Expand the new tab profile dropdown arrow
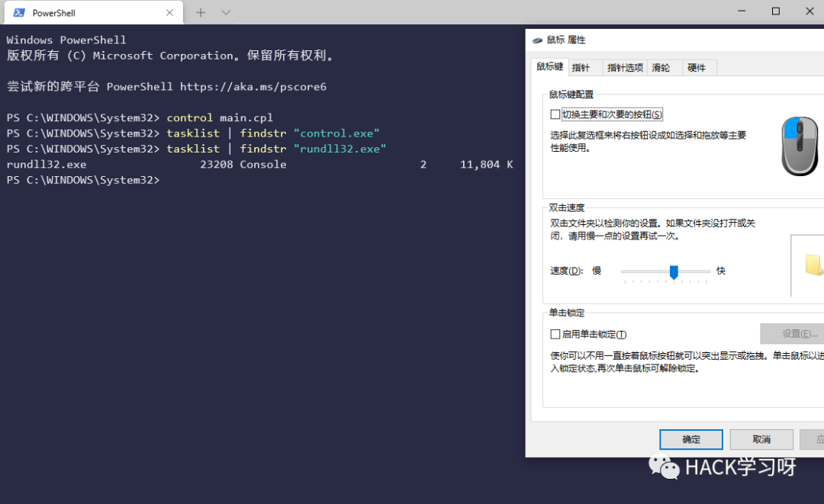Screen dimensions: 824x504 coord(226,13)
